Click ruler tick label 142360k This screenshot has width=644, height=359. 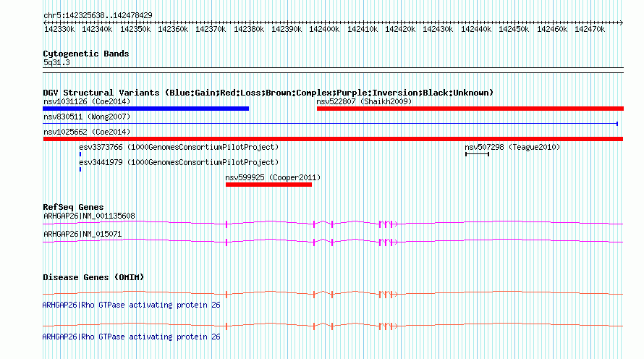pos(173,29)
